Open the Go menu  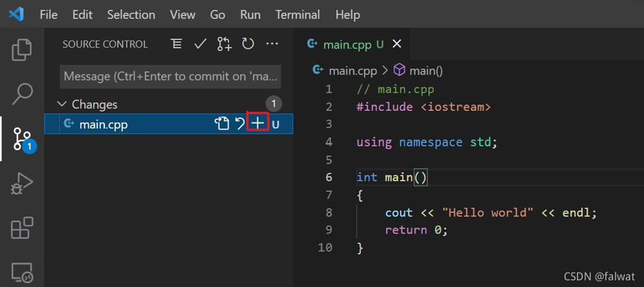[218, 15]
